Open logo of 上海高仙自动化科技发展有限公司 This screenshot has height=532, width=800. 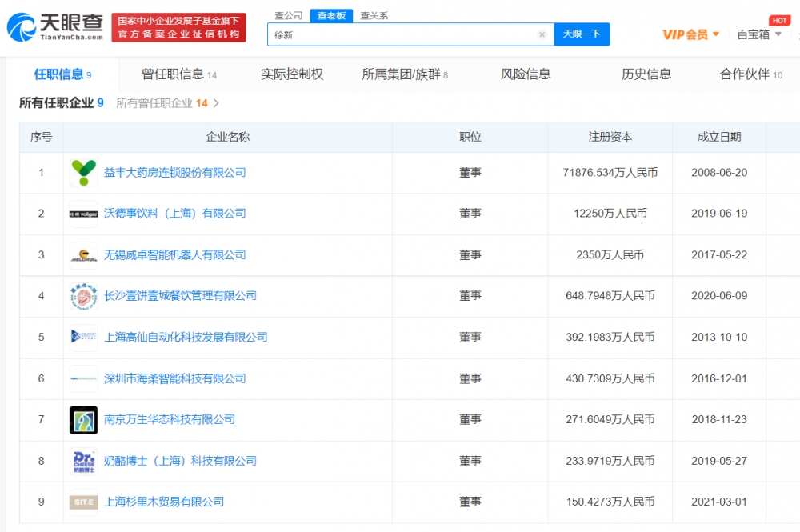click(84, 337)
